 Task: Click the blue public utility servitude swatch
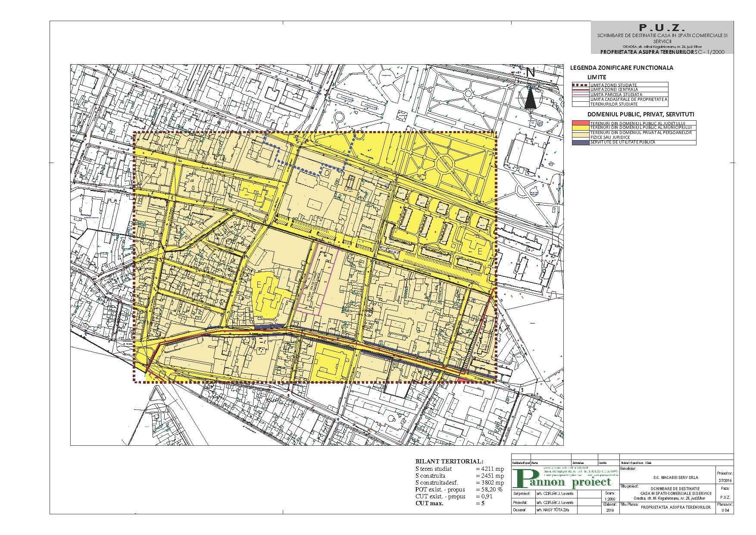pos(580,142)
